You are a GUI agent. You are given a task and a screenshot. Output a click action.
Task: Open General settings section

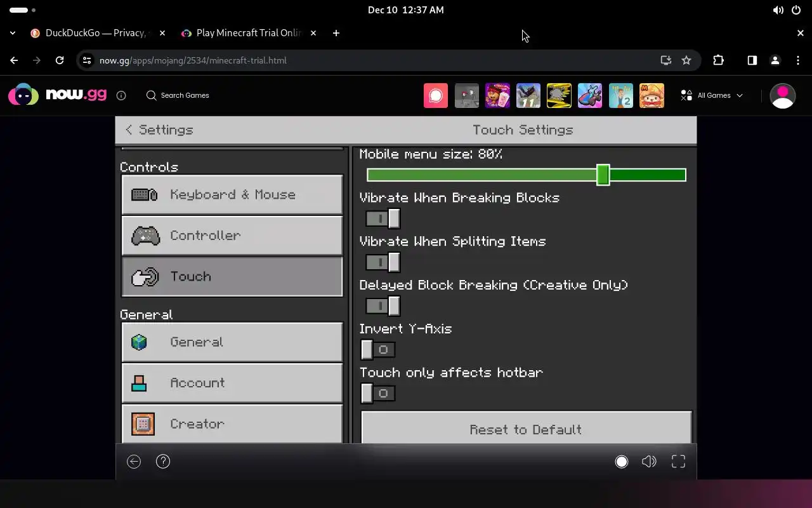[232, 342]
